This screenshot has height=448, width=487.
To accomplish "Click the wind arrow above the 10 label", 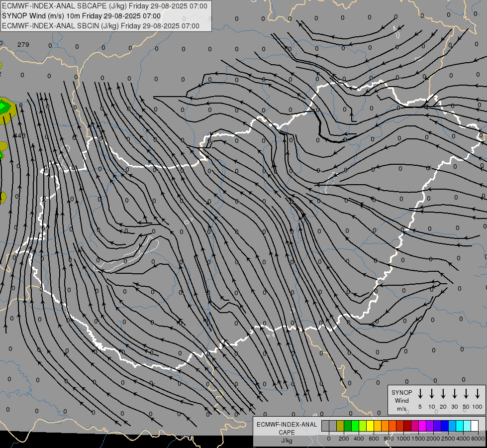I will click(432, 393).
